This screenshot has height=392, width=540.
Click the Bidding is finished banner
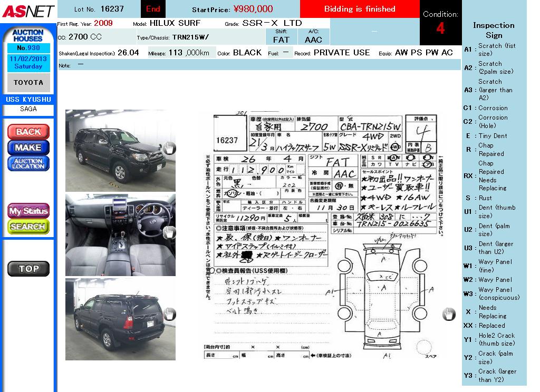[360, 9]
